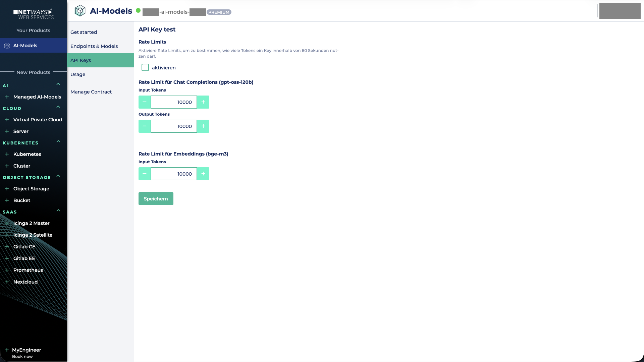Screen dimensions: 644x362
Task: Open the Endpoints & Models page
Action: click(94, 46)
